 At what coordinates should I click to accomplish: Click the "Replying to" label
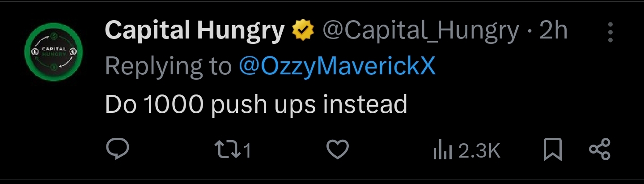(168, 67)
